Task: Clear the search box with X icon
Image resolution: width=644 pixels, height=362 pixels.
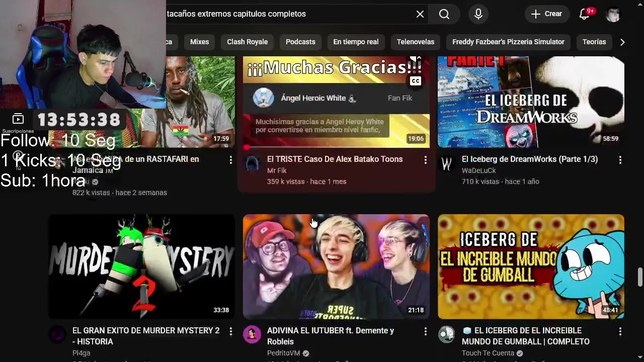Action: [x=420, y=14]
